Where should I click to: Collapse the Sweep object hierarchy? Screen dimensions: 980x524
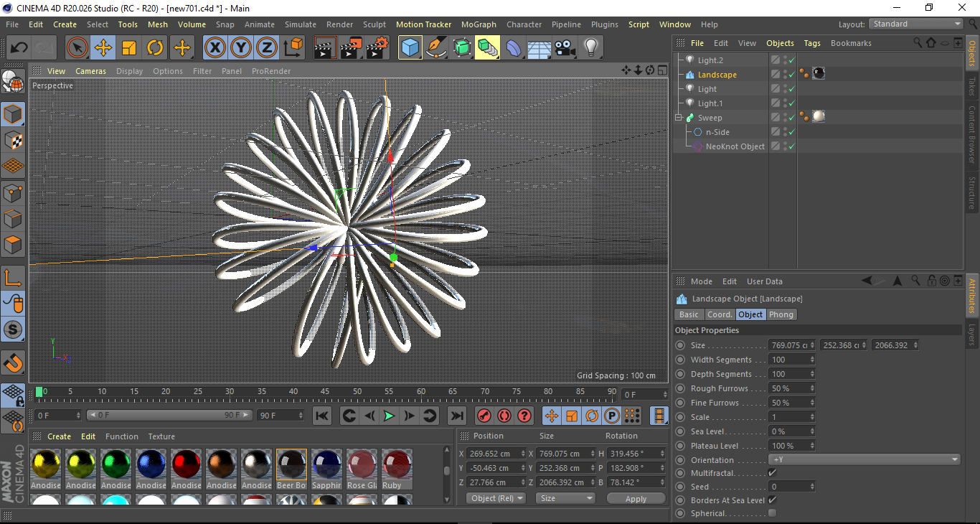[x=679, y=118]
